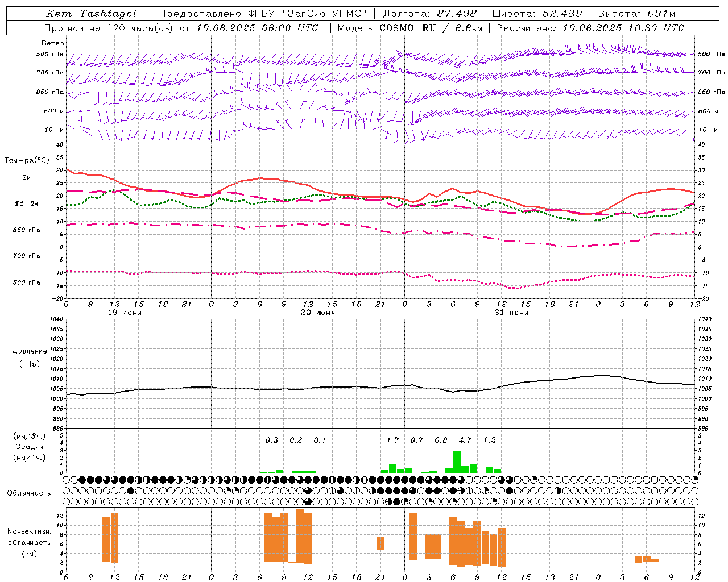
Task: Click the 'Высота: 691м' elevation value
Action: pyautogui.click(x=637, y=14)
